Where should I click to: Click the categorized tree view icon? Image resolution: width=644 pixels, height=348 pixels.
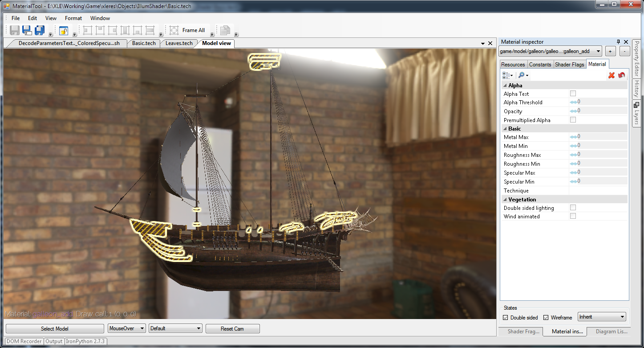point(506,75)
